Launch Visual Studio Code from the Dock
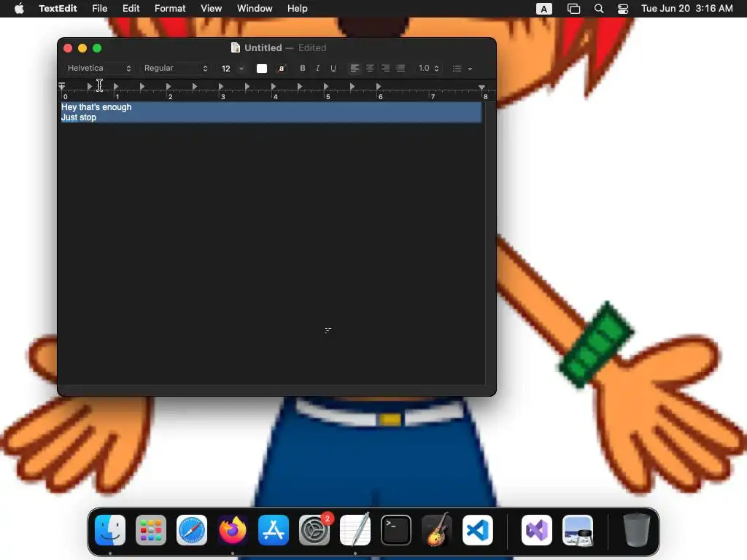The image size is (747, 560). point(478,530)
